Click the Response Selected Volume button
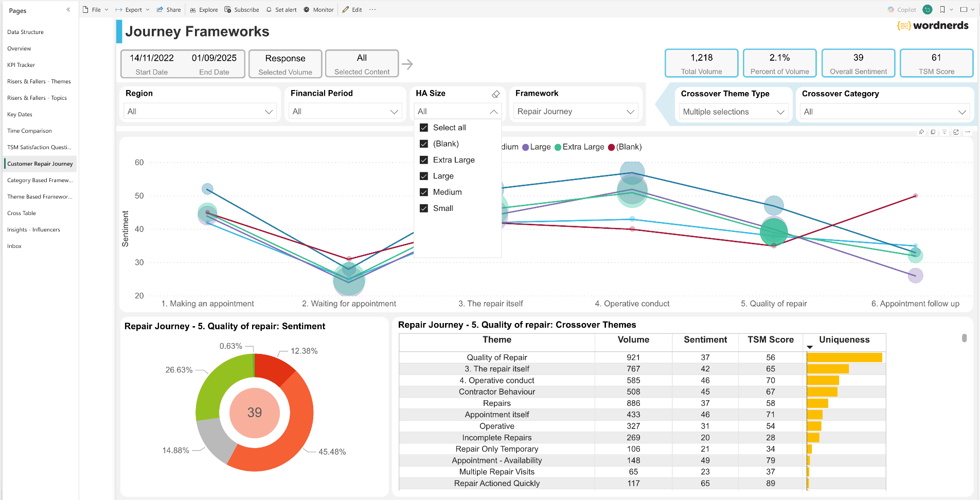The height and width of the screenshot is (500, 980). [x=285, y=64]
